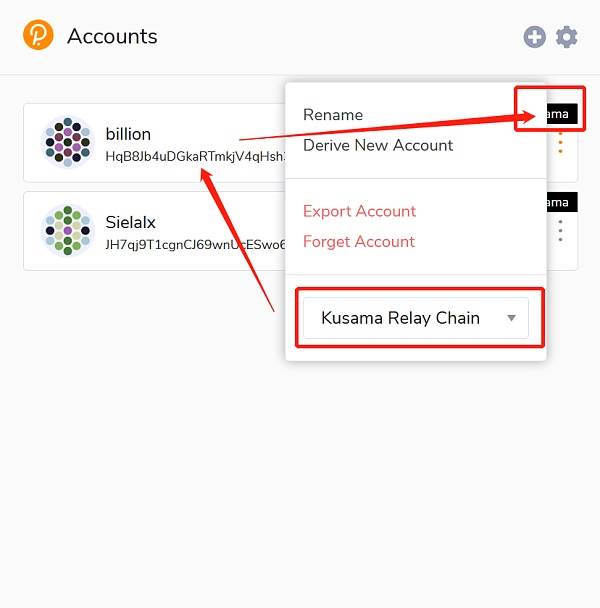Click the billion account identicon
Image resolution: width=600 pixels, height=608 pixels.
point(67,142)
